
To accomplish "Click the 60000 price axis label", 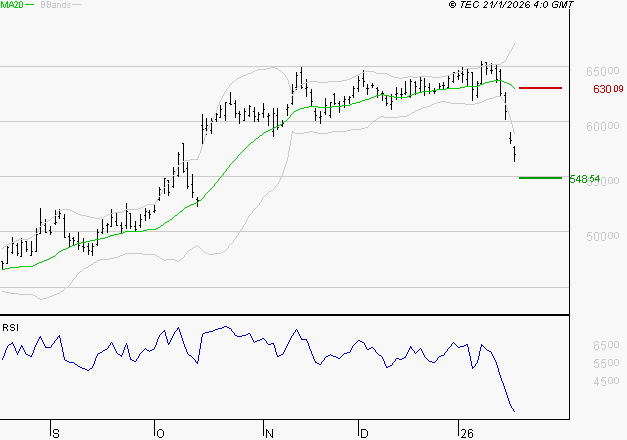I will click(x=603, y=126).
